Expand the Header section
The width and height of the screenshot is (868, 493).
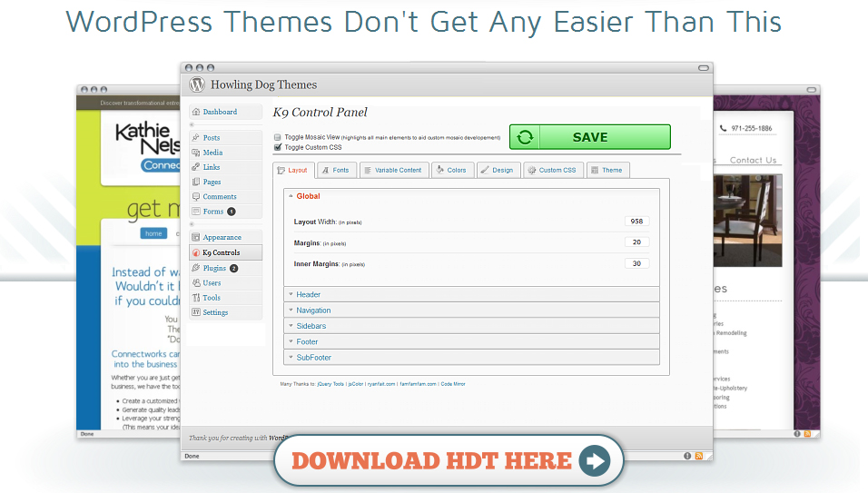(x=471, y=294)
